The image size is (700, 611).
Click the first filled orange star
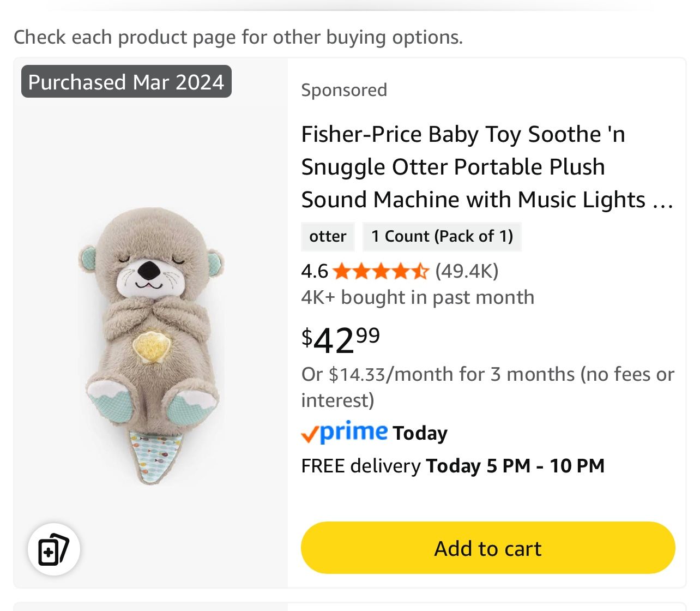(x=342, y=271)
